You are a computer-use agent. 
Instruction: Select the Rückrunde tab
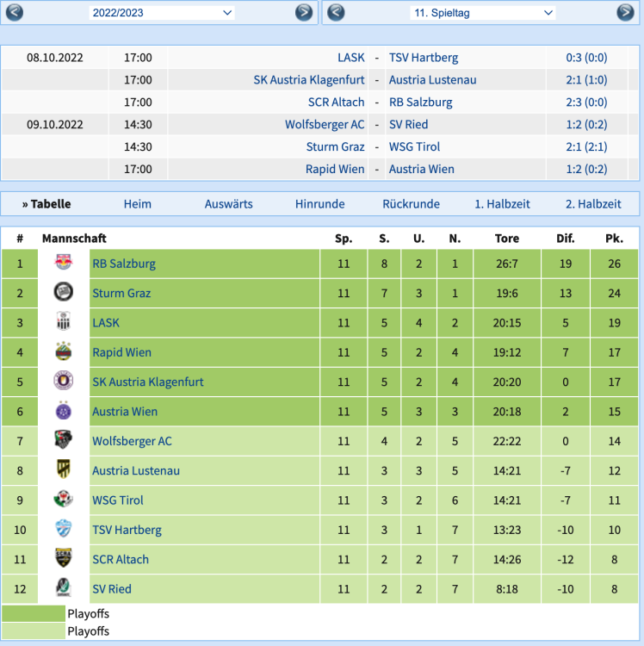[x=411, y=204]
